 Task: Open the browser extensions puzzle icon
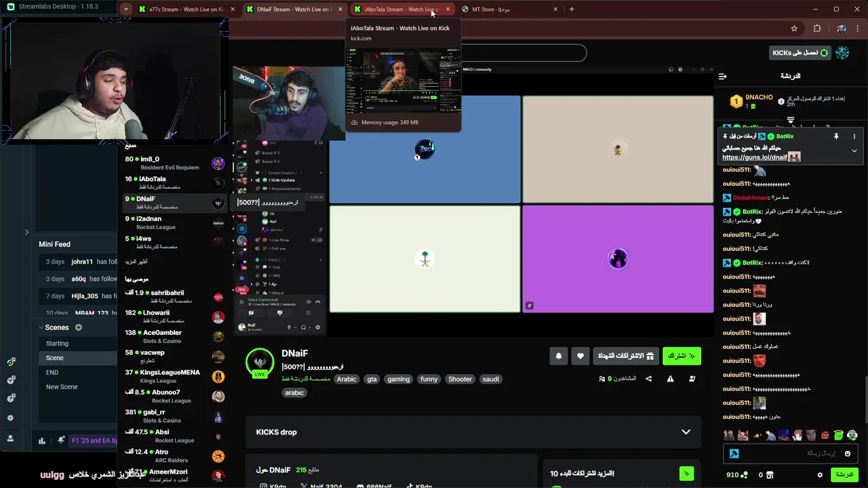click(x=817, y=28)
